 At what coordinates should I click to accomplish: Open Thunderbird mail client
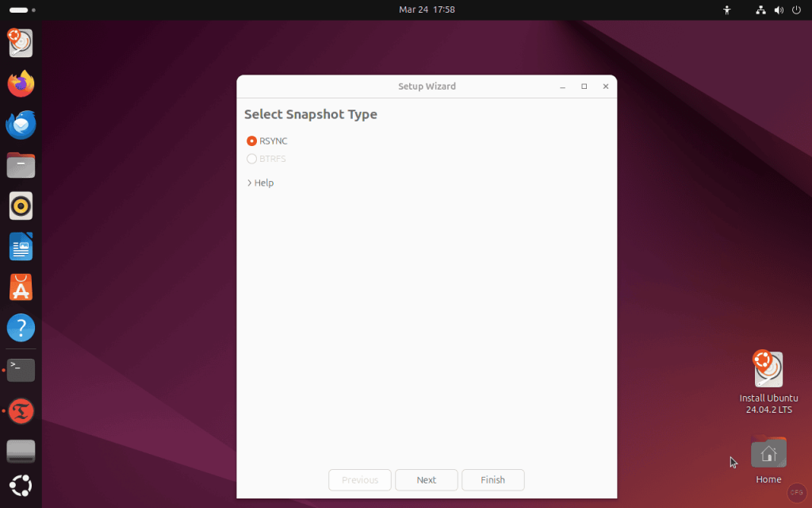pyautogui.click(x=21, y=124)
